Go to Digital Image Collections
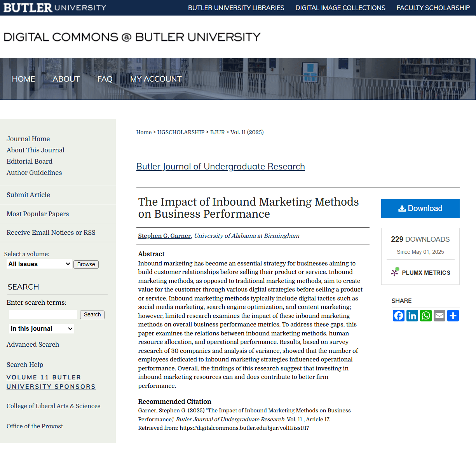 [340, 8]
